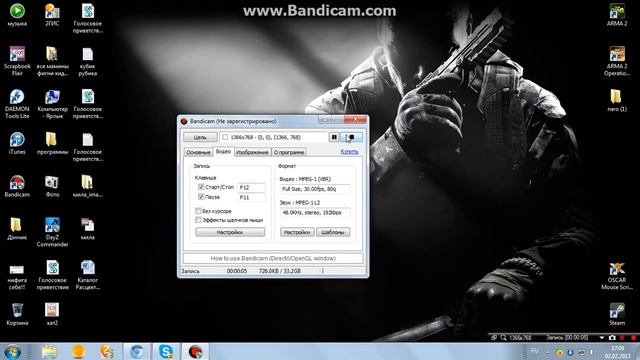Viewport: 640px width, 360px height.
Task: Open the мила desktop file
Action: pyautogui.click(x=88, y=229)
